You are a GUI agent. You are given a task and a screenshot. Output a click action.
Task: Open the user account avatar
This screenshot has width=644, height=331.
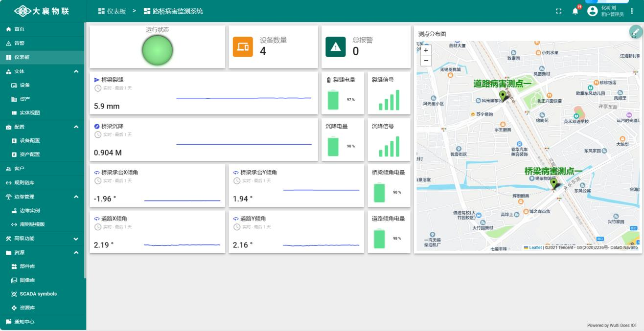(x=593, y=11)
